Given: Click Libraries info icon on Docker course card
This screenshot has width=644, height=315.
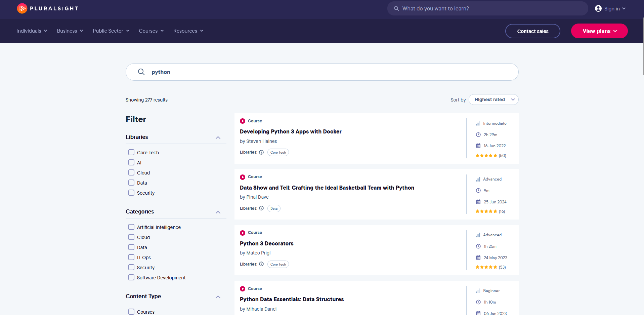Looking at the screenshot, I should point(261,152).
